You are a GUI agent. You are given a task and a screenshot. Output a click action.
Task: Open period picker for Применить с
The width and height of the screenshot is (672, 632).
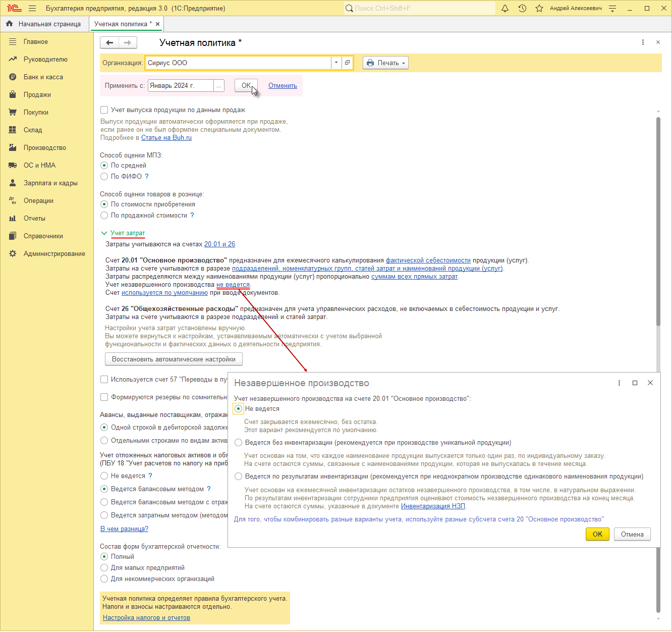(x=218, y=85)
